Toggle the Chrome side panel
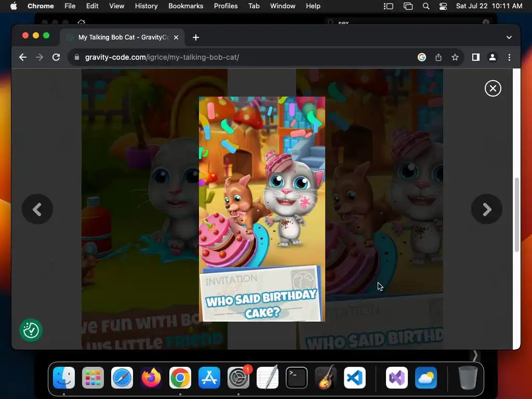This screenshot has width=532, height=399. coord(476,57)
